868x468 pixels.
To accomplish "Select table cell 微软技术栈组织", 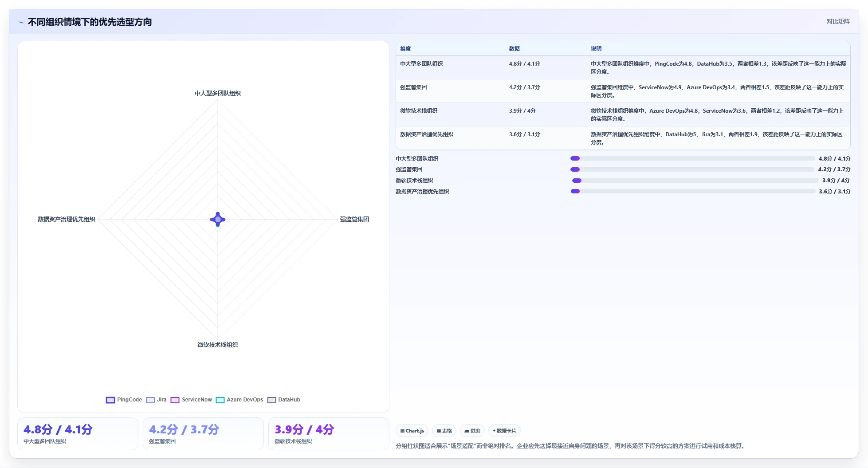I will pos(419,111).
